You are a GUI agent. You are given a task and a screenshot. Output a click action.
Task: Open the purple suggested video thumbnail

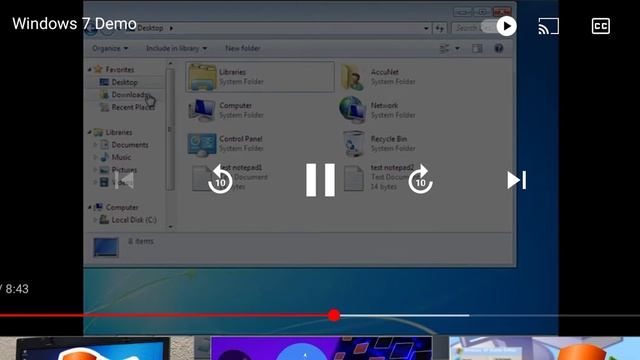(x=321, y=348)
